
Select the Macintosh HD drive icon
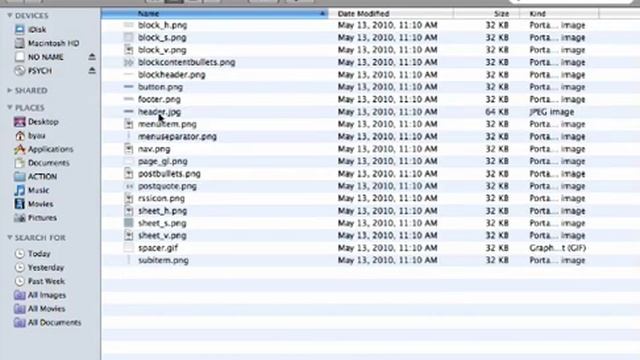pos(19,43)
